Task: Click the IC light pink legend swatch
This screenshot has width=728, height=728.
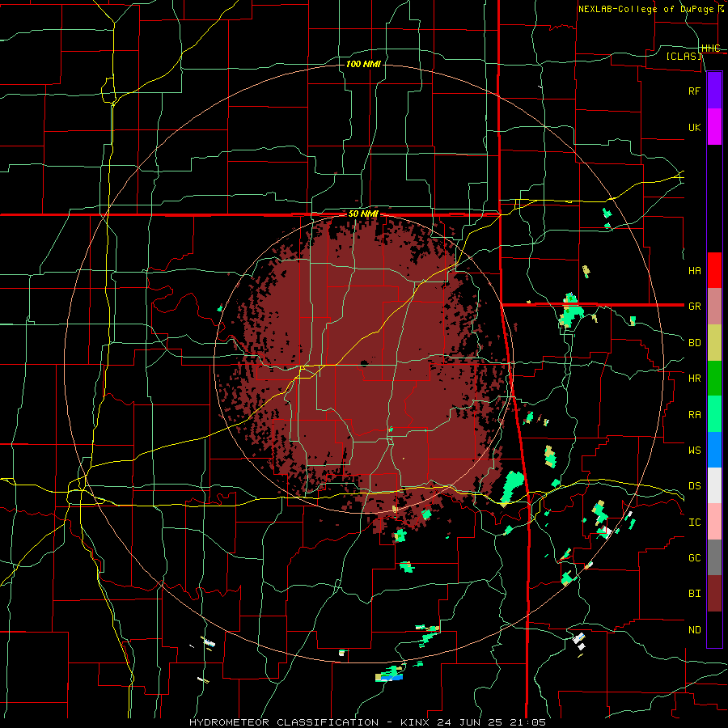Action: pos(714,522)
